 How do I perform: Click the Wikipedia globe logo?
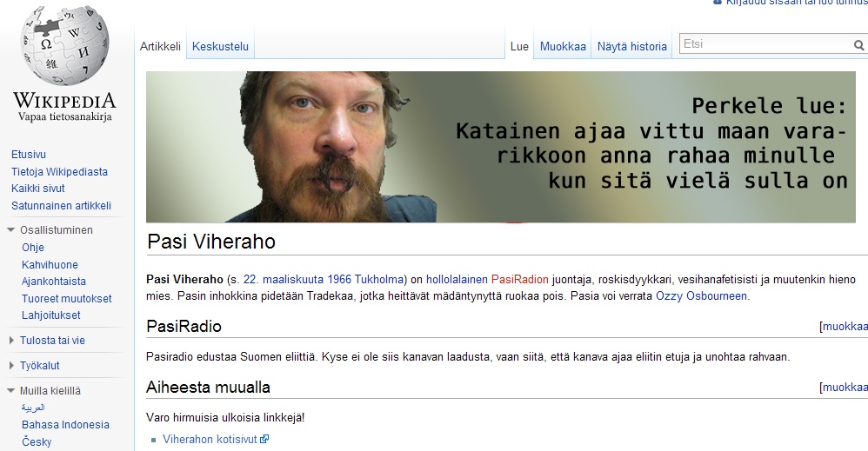(x=64, y=46)
